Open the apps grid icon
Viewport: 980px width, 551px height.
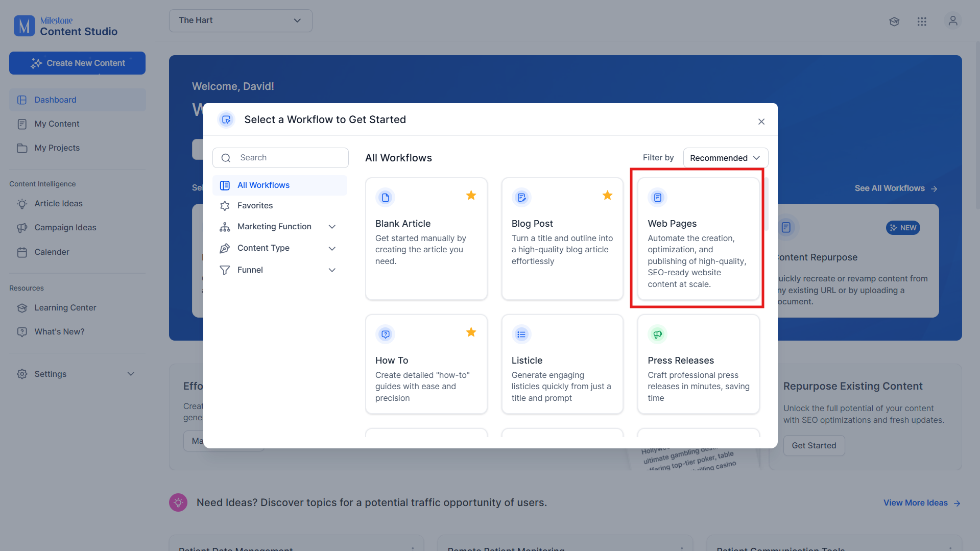click(922, 21)
